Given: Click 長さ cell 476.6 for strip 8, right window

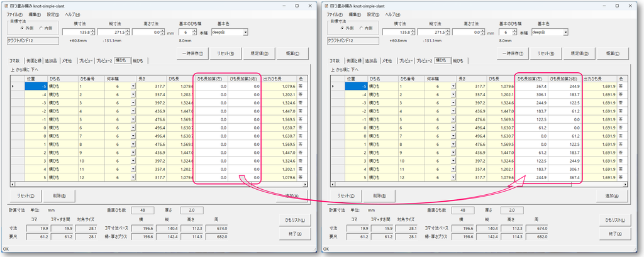Looking at the screenshot, I should pyautogui.click(x=472, y=145).
